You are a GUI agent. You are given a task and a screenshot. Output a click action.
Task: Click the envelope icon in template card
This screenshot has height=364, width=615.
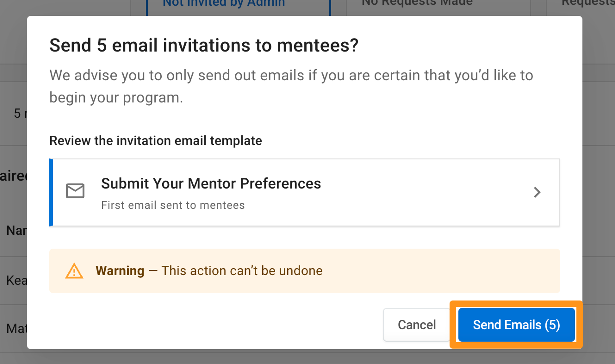(75, 191)
